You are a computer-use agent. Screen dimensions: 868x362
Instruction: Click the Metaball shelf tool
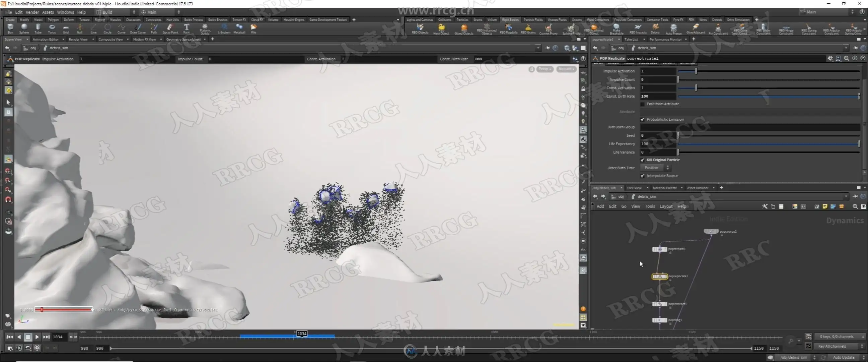click(239, 28)
